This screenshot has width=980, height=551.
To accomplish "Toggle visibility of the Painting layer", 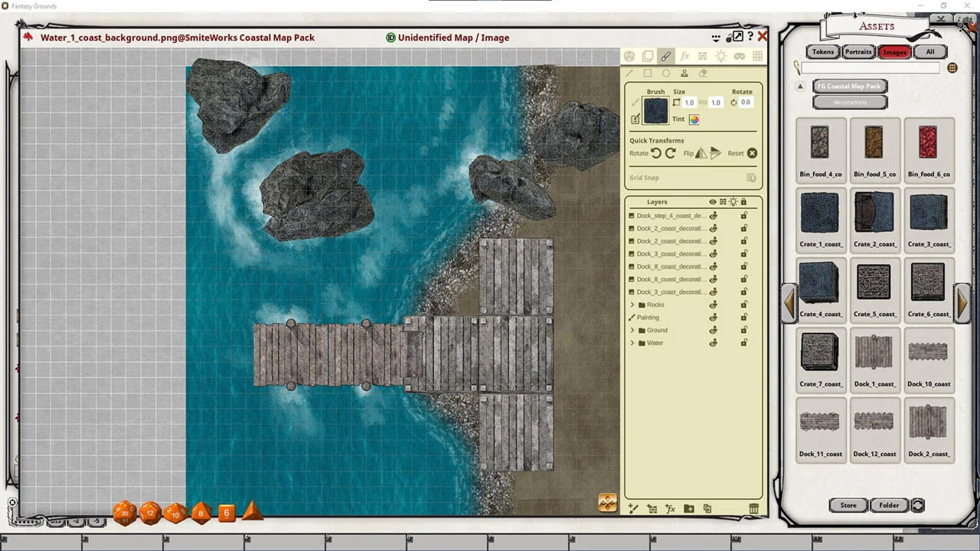I will pos(713,318).
